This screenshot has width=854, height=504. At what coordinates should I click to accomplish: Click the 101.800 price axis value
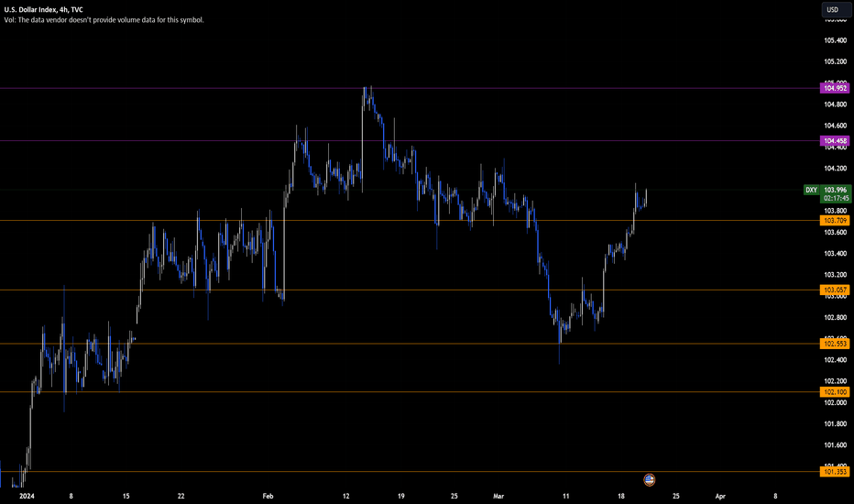pos(836,424)
